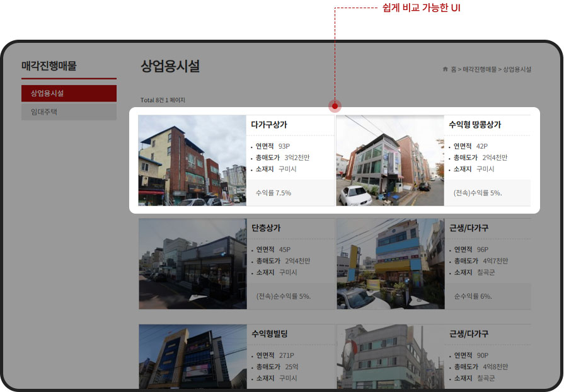
Task: Click 2억4천만 price of 수익형 땅콩상가
Action: coord(495,158)
